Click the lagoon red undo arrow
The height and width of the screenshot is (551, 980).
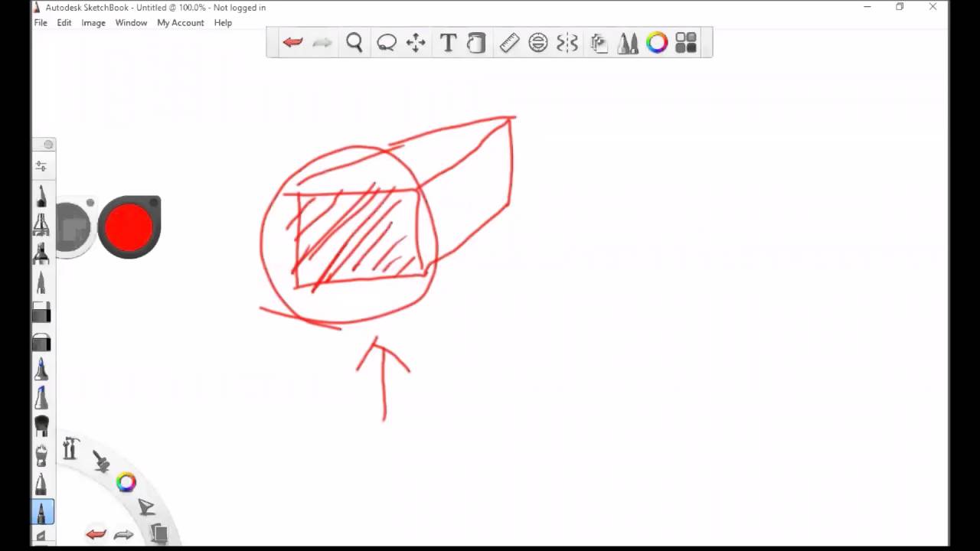pyautogui.click(x=96, y=534)
